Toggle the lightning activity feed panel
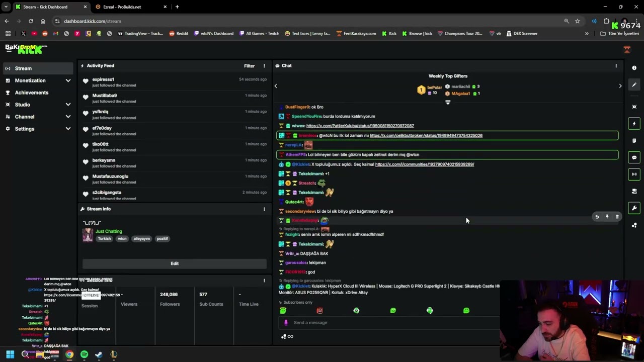Image resolution: width=644 pixels, height=362 pixels. click(x=634, y=124)
